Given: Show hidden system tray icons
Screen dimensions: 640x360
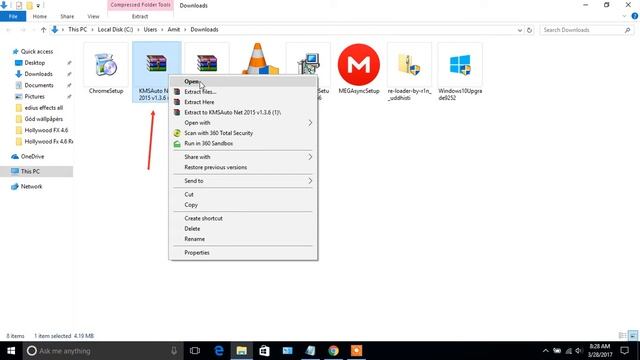Looking at the screenshot, I should pyautogui.click(x=546, y=351).
